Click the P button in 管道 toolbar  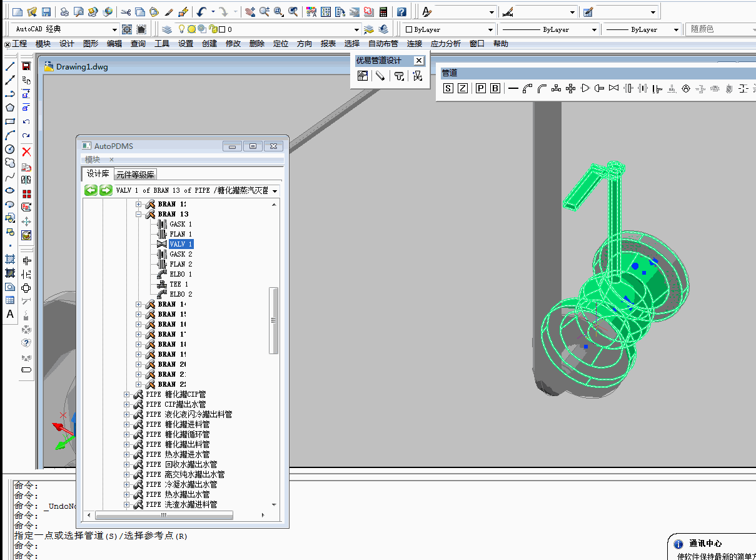tap(481, 88)
